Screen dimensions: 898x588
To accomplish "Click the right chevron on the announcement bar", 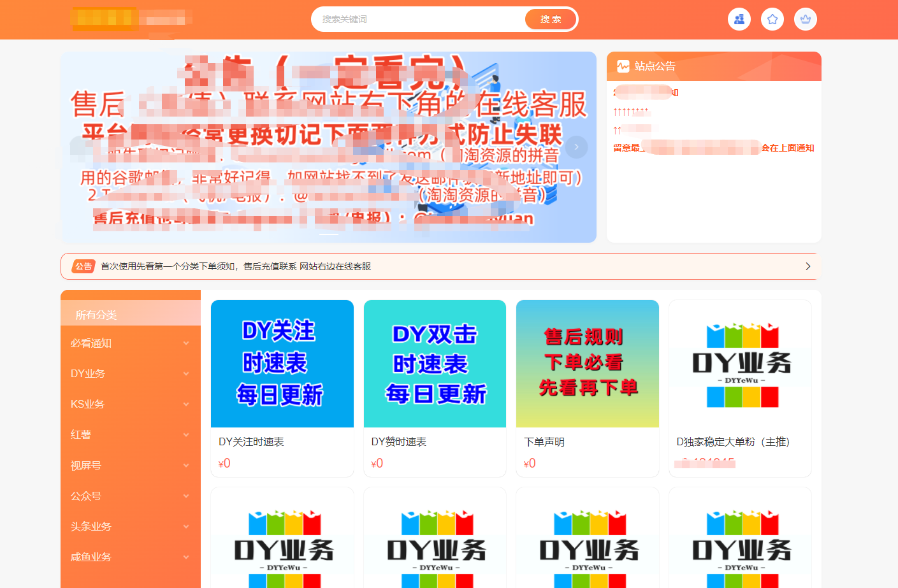I will (807, 266).
